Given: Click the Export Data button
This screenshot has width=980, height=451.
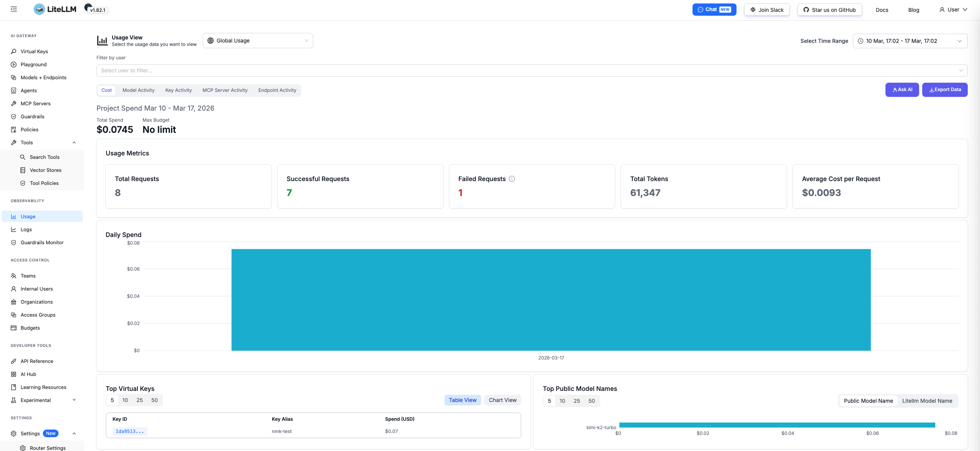Looking at the screenshot, I should [944, 90].
